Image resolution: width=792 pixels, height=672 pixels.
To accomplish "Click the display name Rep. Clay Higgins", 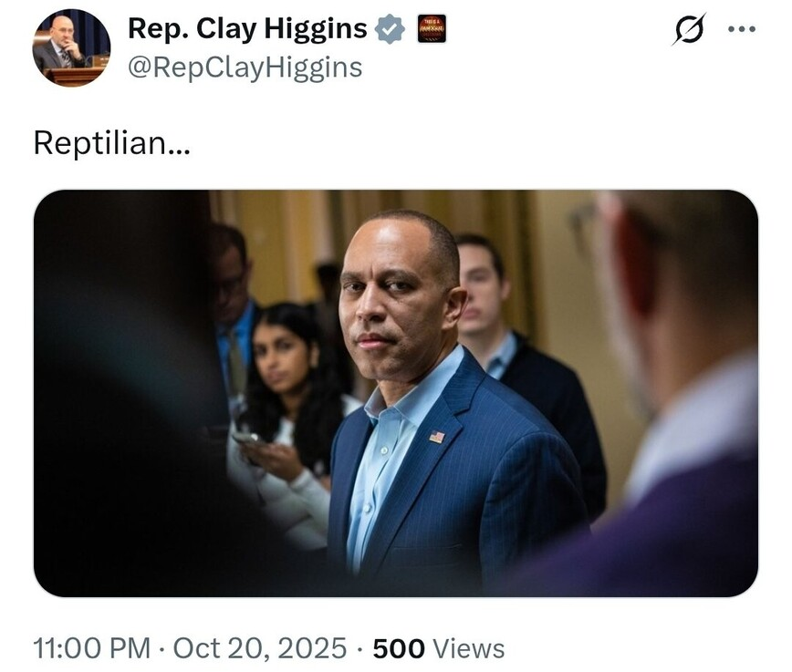I will pyautogui.click(x=247, y=29).
